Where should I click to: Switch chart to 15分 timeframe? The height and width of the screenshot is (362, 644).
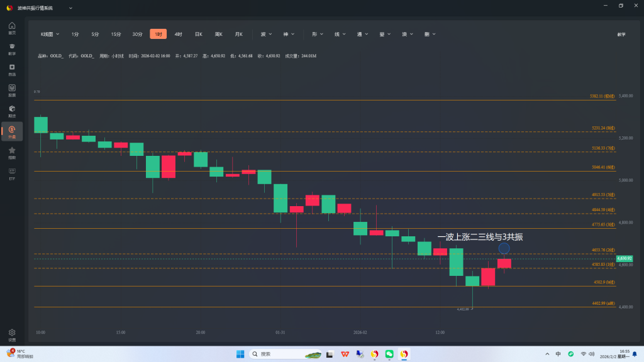coord(116,34)
